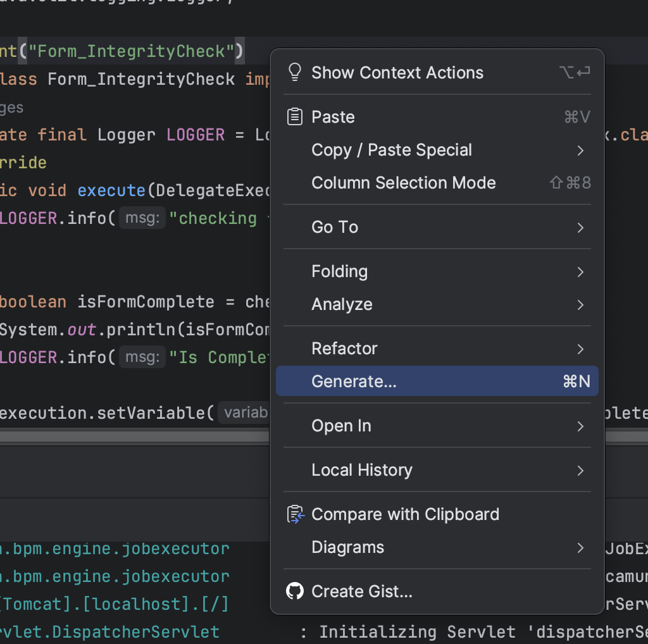Choose the Create Gist... menu entry
648x644 pixels.
pyautogui.click(x=362, y=591)
